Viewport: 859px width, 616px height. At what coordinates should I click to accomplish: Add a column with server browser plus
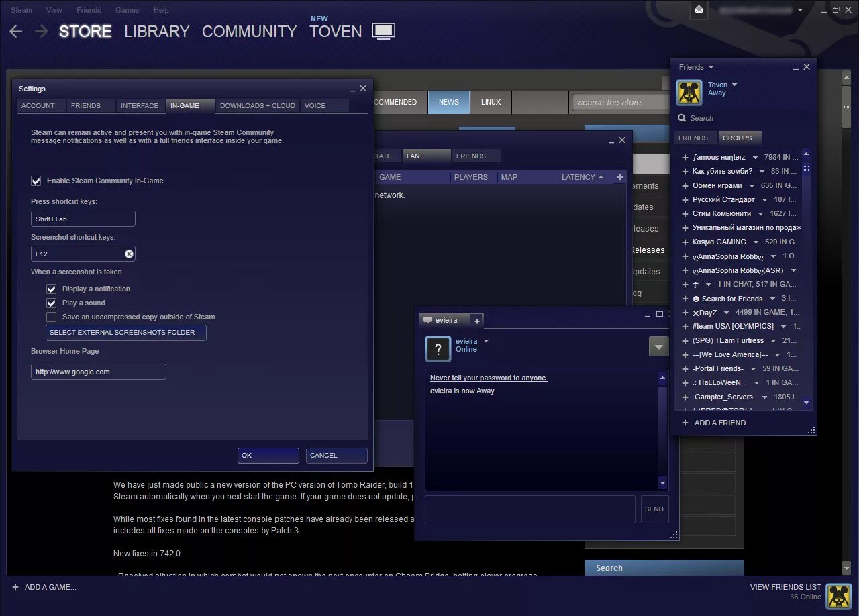(x=620, y=177)
